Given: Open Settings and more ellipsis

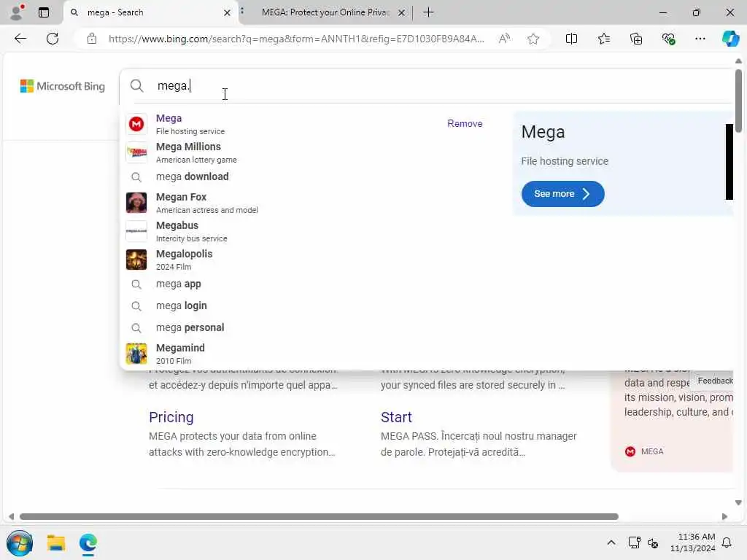Looking at the screenshot, I should (700, 39).
